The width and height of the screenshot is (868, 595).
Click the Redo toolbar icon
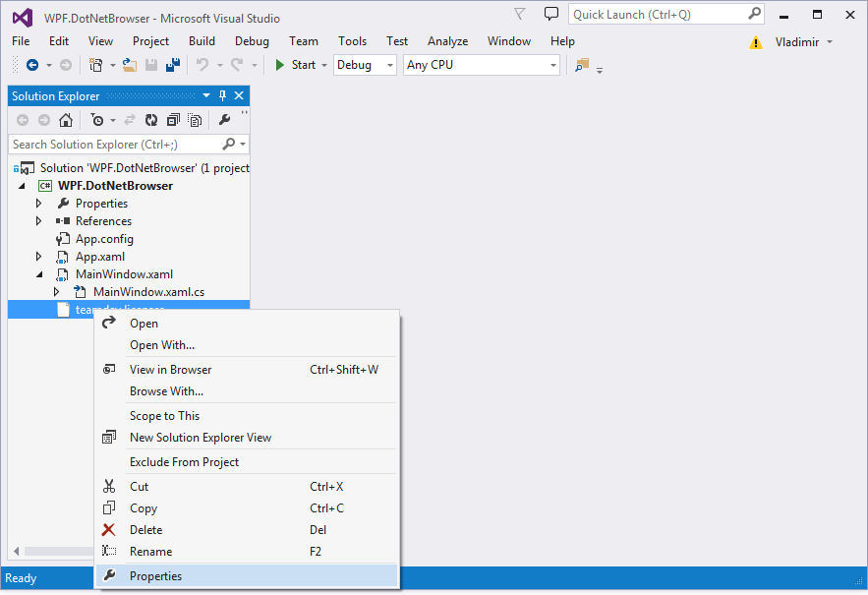237,65
